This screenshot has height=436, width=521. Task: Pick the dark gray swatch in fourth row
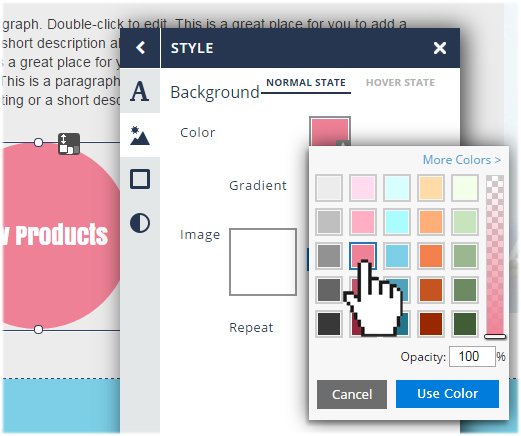[329, 290]
